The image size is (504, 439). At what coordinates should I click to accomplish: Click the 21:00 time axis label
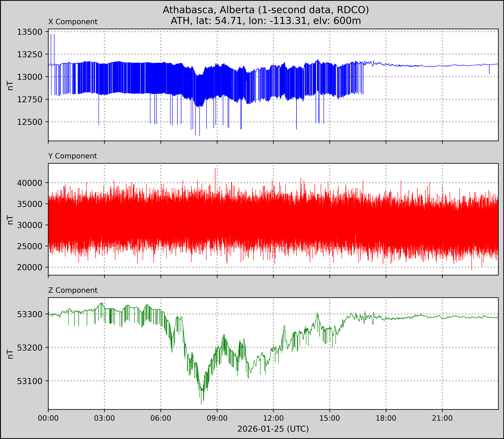pos(442,418)
